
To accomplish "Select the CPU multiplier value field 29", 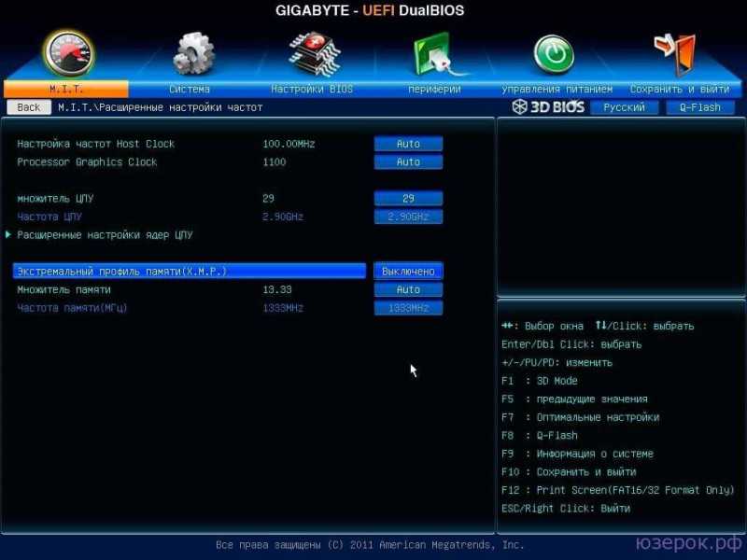I will (x=408, y=198).
